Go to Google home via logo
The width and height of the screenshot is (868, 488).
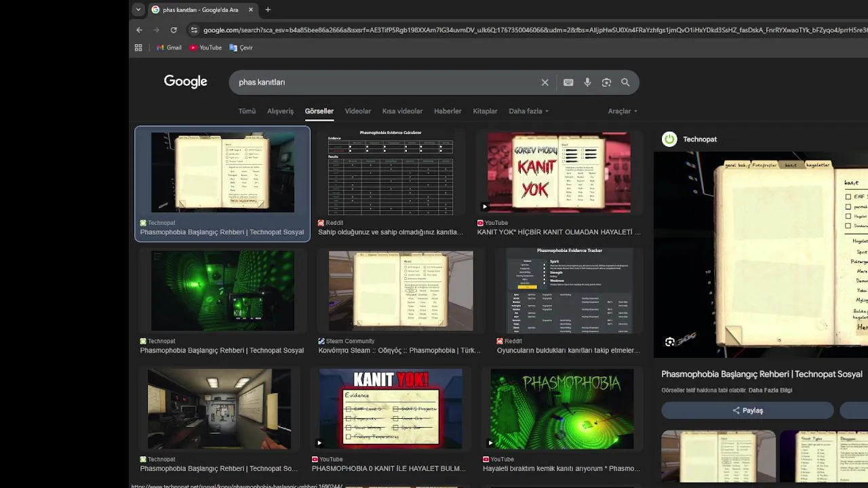185,82
